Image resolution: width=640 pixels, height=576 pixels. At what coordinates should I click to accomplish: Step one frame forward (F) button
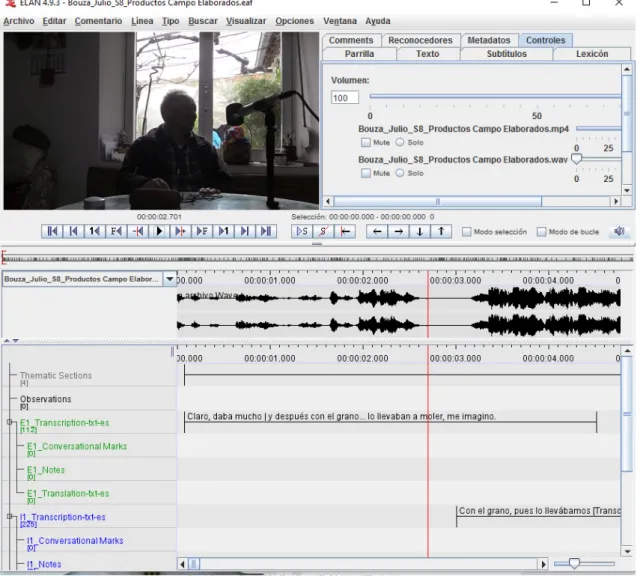point(202,231)
